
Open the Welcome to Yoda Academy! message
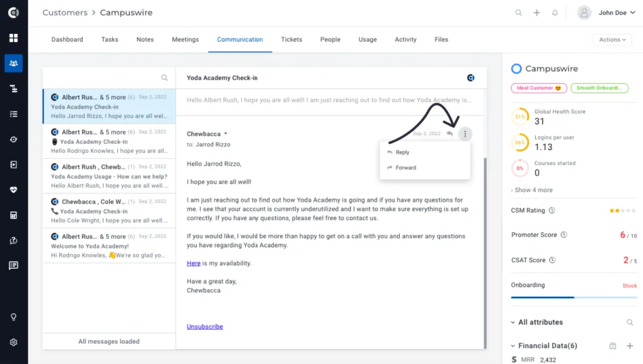click(x=109, y=245)
